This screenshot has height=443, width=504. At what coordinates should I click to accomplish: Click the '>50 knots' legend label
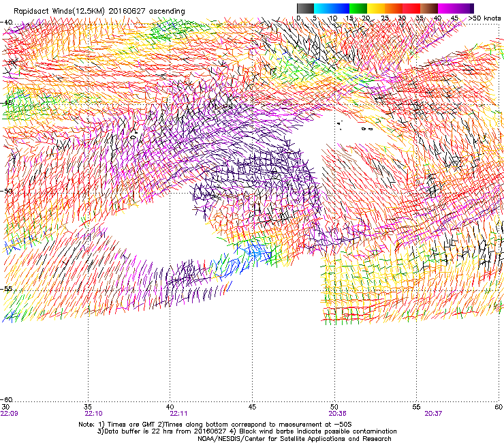484,18
